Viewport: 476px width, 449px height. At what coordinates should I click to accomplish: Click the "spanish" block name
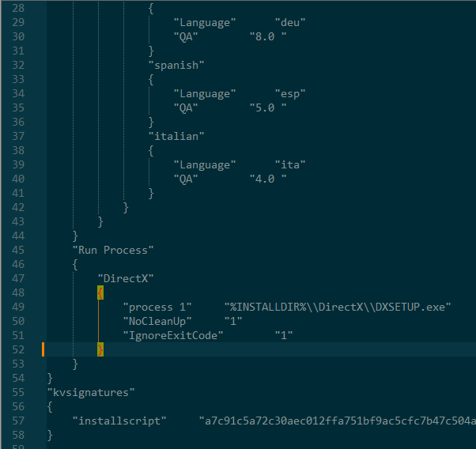coord(176,65)
